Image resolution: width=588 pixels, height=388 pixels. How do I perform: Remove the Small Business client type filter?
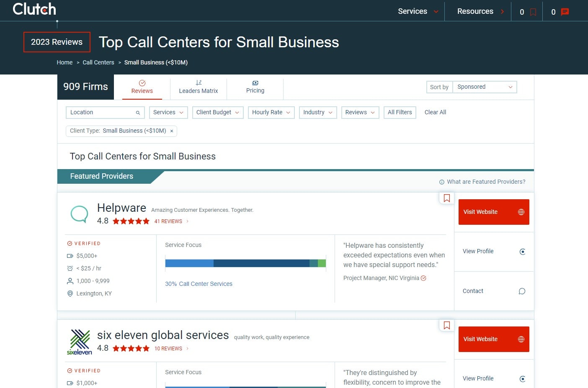tap(172, 131)
